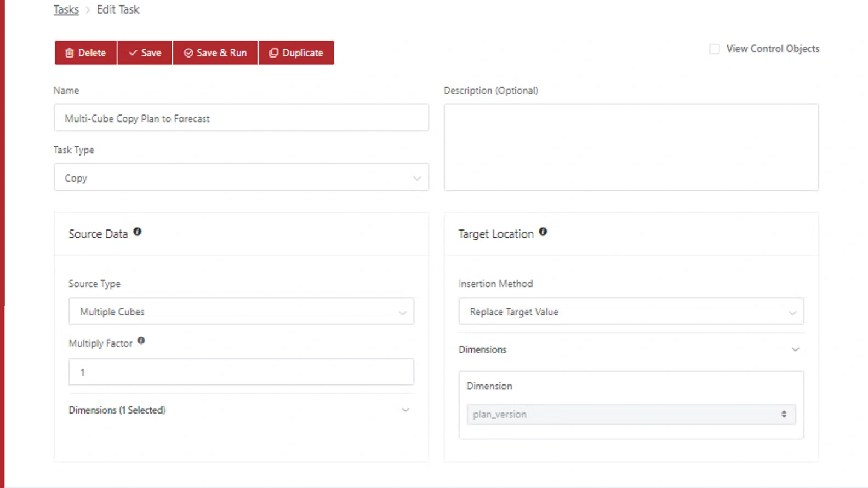
Task: Click the copy icon on Duplicate button
Action: point(273,53)
